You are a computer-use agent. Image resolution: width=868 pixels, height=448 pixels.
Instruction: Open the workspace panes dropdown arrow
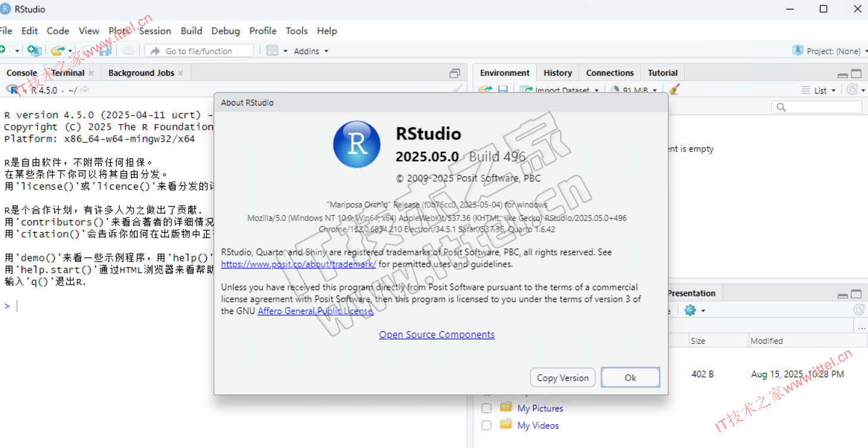click(x=286, y=51)
